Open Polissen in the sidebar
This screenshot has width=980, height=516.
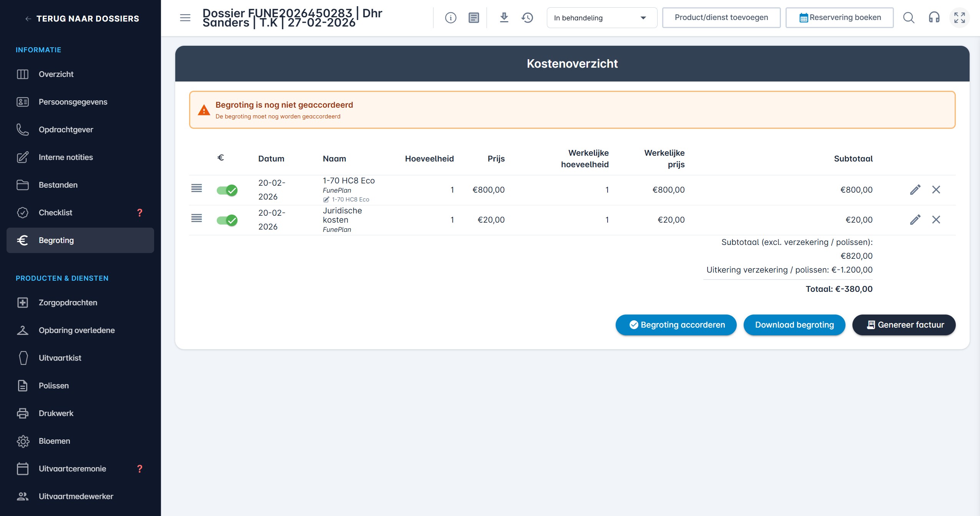click(54, 386)
